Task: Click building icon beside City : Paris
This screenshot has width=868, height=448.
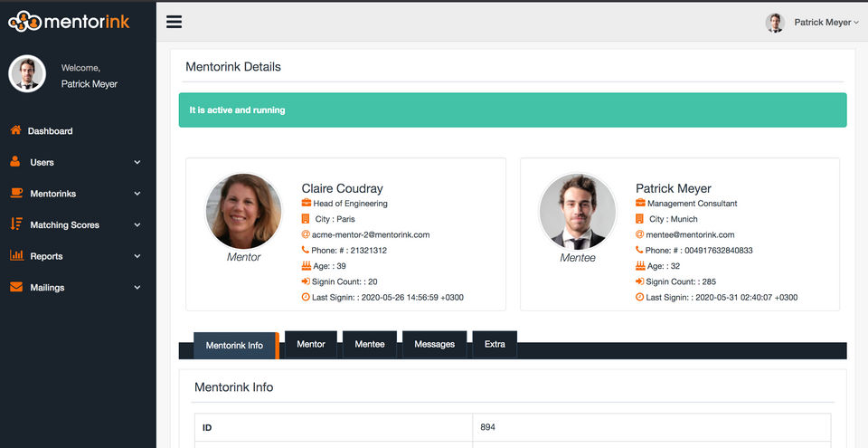Action: [306, 218]
